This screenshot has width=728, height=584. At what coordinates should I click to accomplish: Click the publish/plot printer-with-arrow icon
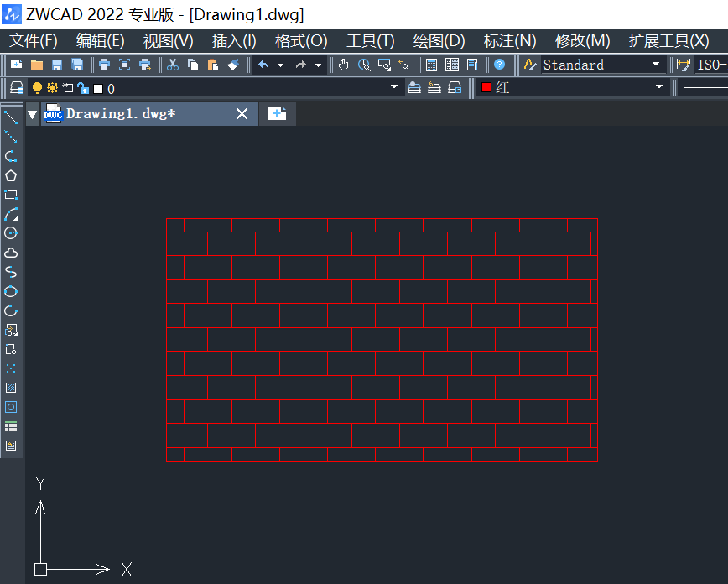click(x=145, y=65)
